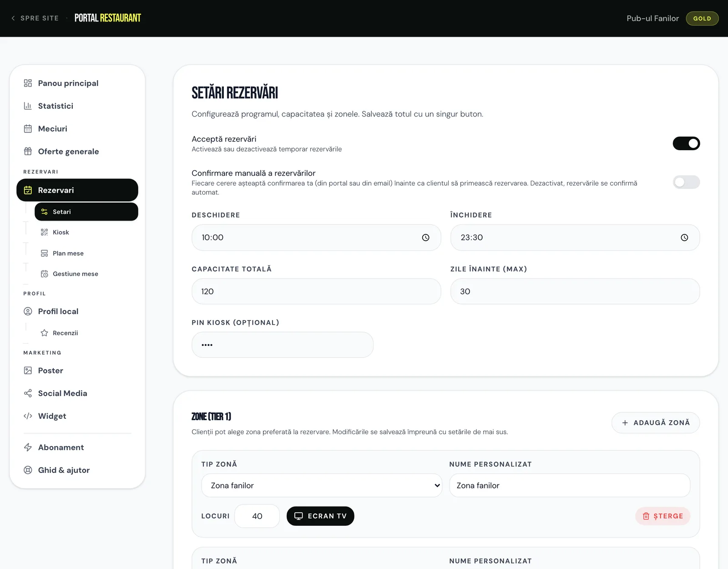728x569 pixels.
Task: Click the Locuri field showing 40
Action: click(x=257, y=516)
